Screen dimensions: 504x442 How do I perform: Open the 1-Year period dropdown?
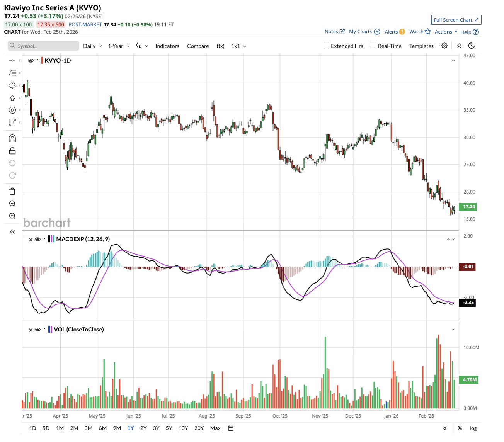coord(119,46)
